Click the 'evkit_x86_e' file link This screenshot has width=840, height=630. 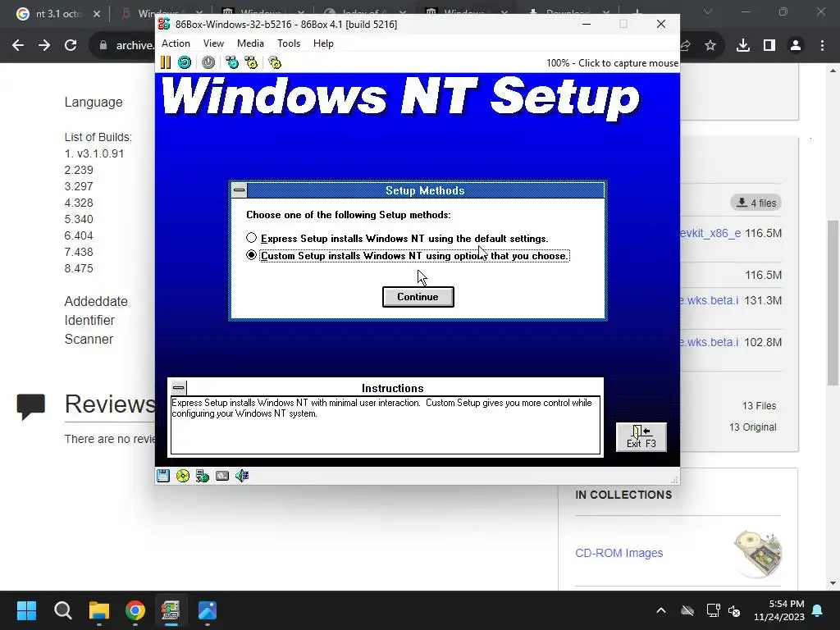point(710,233)
